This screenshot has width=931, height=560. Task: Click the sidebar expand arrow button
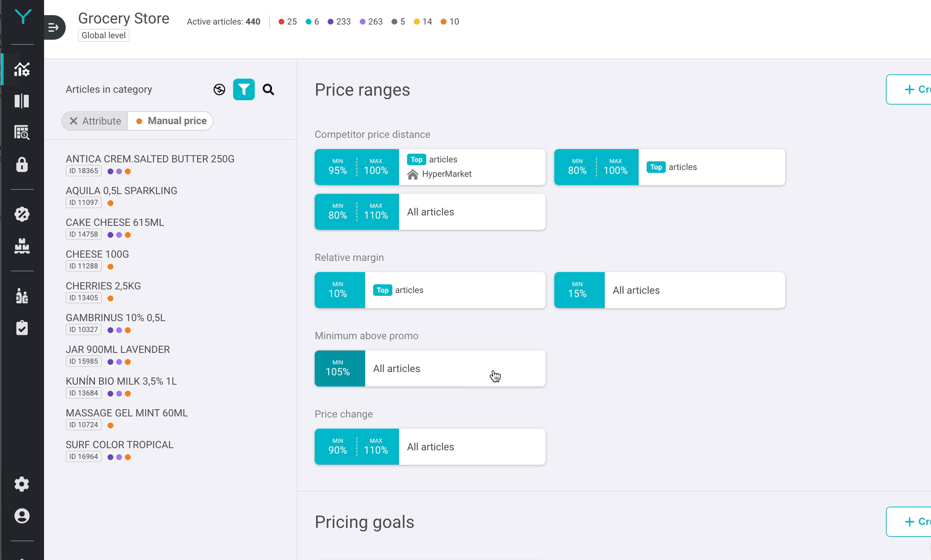54,27
